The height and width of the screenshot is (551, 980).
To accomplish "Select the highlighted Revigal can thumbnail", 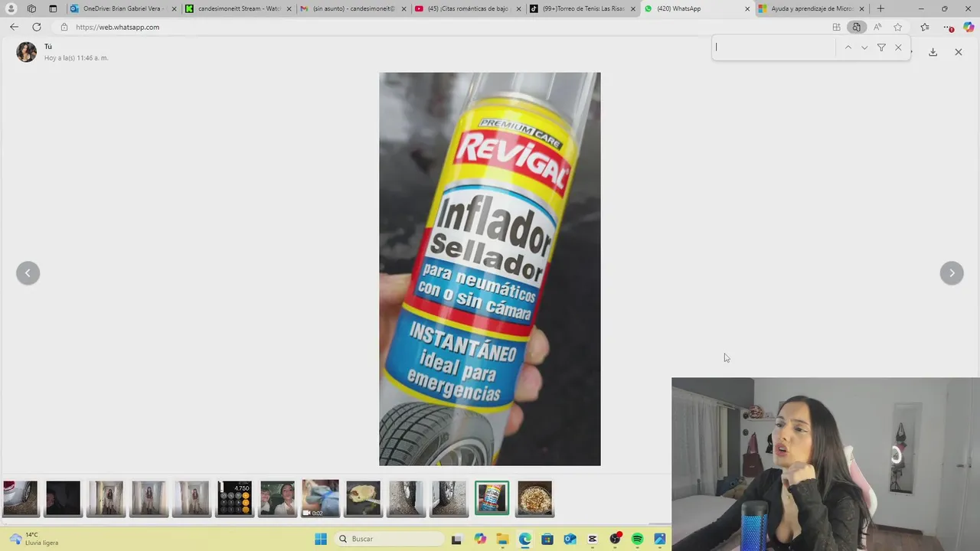I will pyautogui.click(x=492, y=498).
